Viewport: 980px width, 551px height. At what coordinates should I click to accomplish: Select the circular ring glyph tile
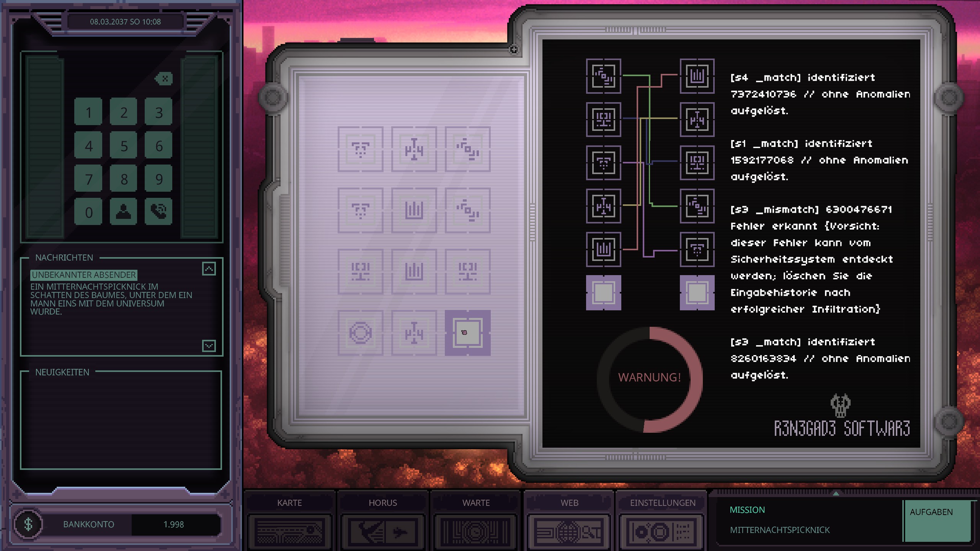click(360, 333)
